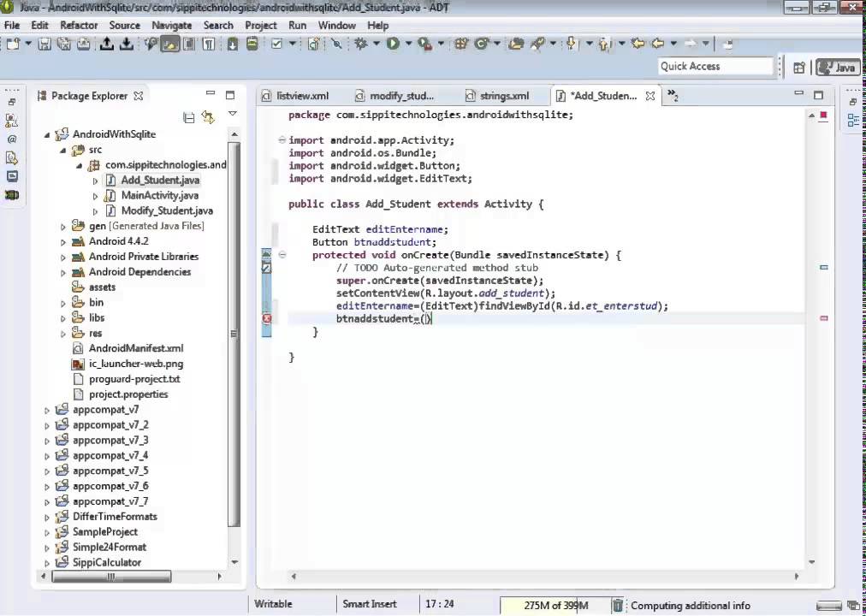Click the upload arrow toolbar icon
The width and height of the screenshot is (866, 616).
pos(107,44)
